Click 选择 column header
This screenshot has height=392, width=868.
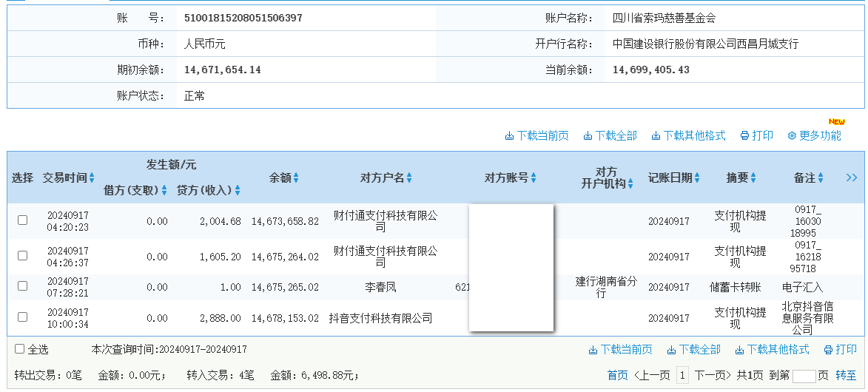point(23,178)
